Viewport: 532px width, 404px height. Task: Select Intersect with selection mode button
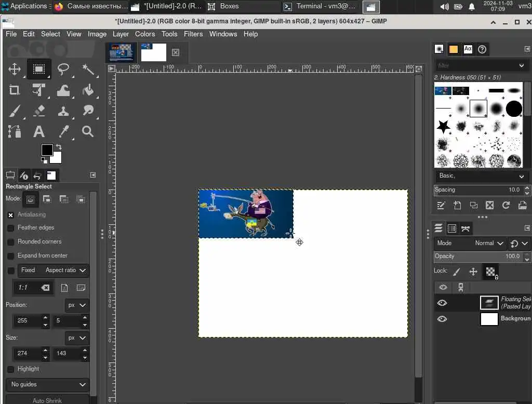81,199
